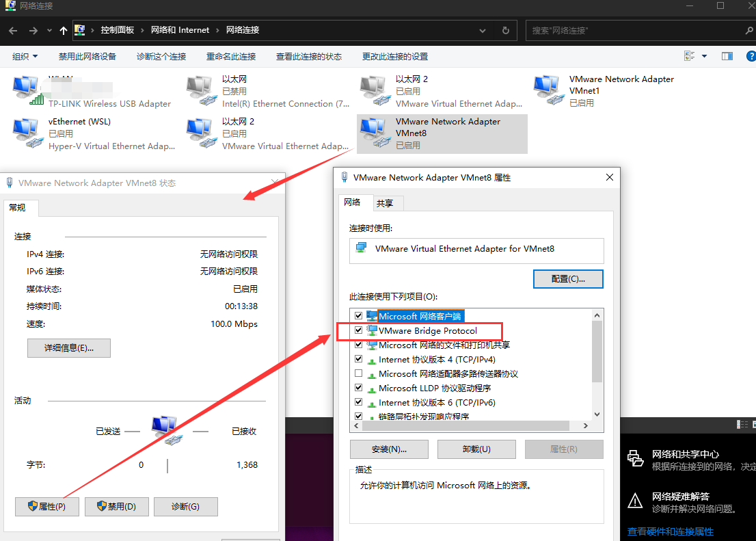
Task: Click 重命名此连接 in the toolbar
Action: [x=231, y=57]
